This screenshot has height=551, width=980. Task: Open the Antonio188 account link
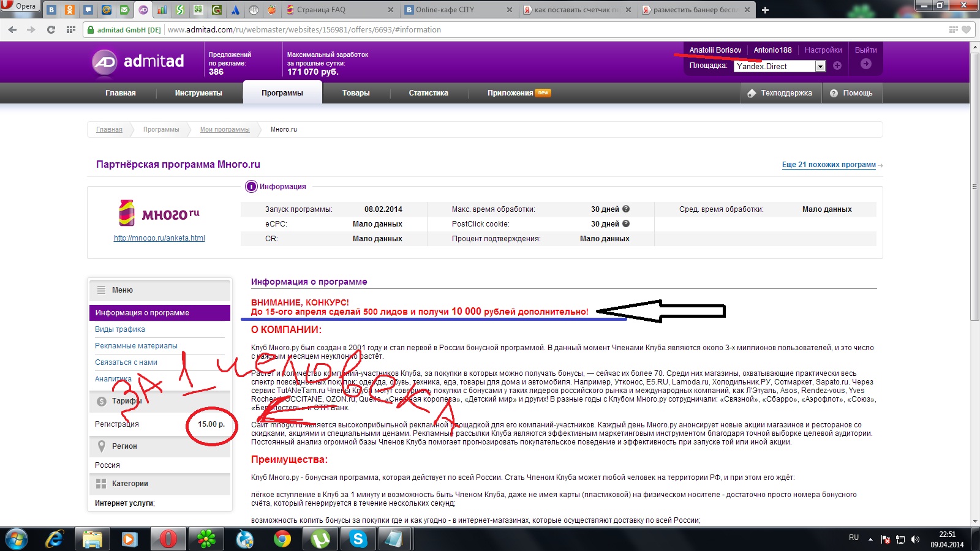772,50
